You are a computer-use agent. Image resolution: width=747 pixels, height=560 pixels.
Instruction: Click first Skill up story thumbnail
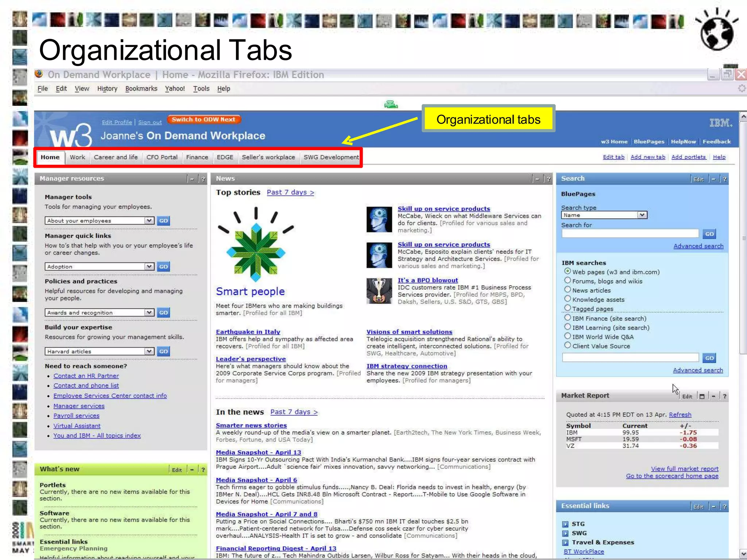[379, 219]
